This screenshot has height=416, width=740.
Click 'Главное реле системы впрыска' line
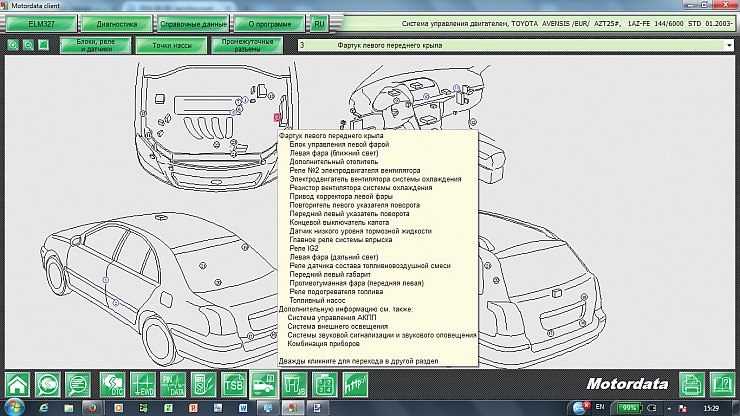tap(341, 240)
